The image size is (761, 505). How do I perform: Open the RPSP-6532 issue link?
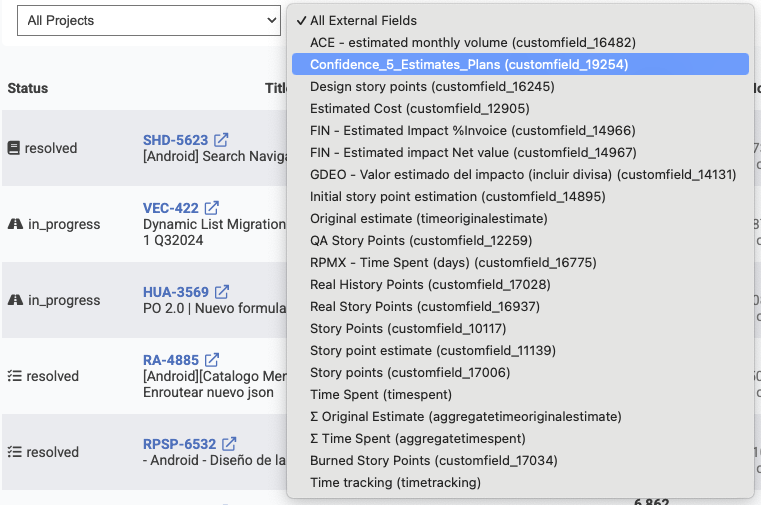(179, 444)
